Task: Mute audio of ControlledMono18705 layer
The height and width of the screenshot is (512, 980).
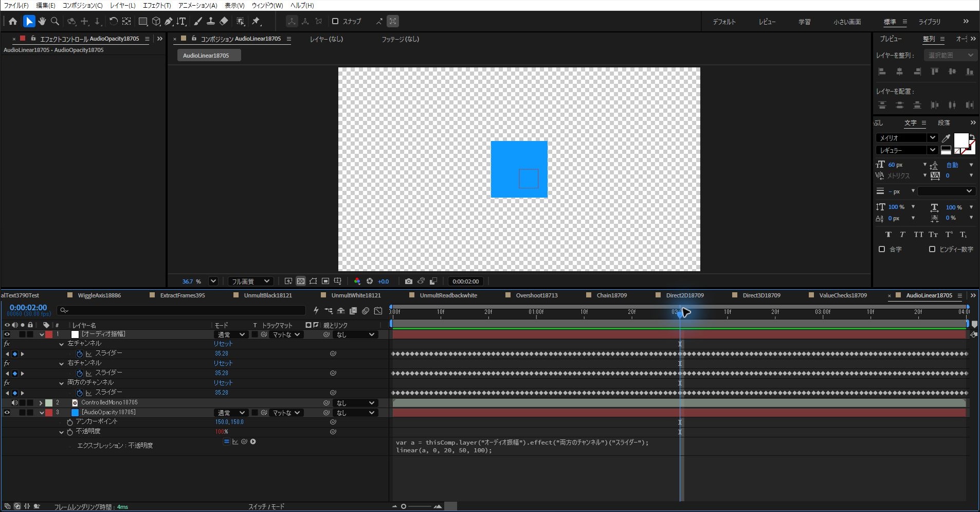Action: tap(15, 403)
